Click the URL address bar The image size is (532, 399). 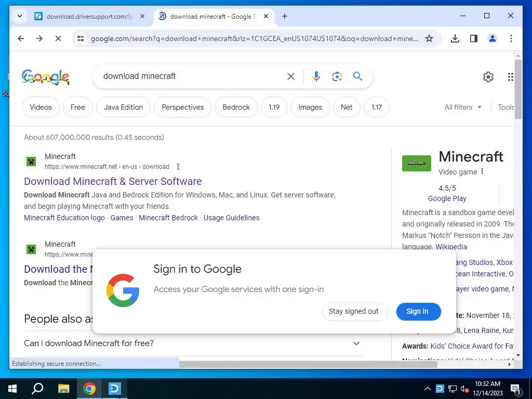[x=255, y=38]
